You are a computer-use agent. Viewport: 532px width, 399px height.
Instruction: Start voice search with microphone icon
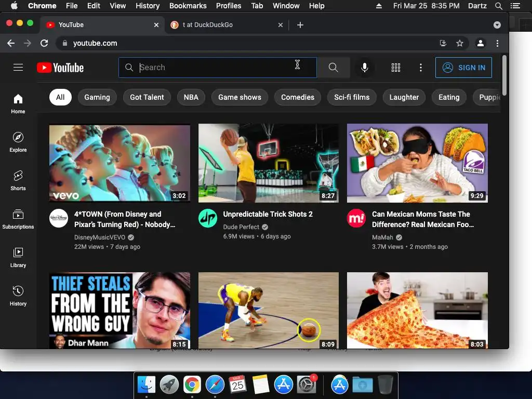(365, 68)
